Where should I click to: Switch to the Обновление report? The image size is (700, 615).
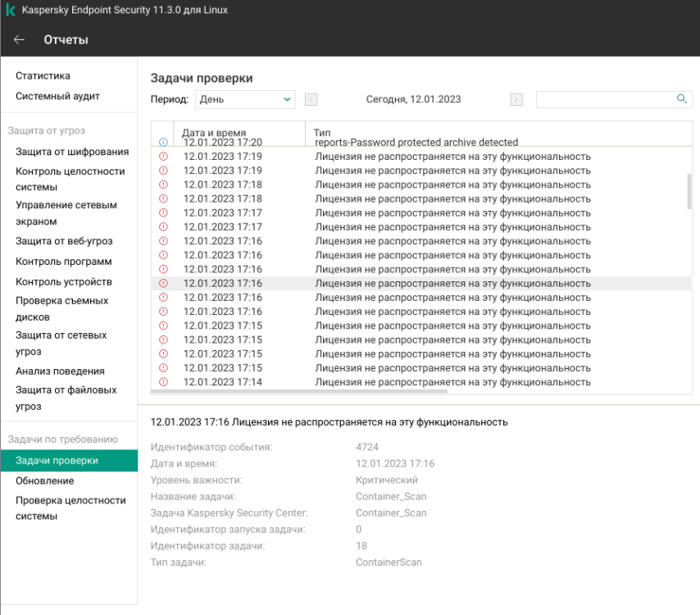(x=51, y=481)
